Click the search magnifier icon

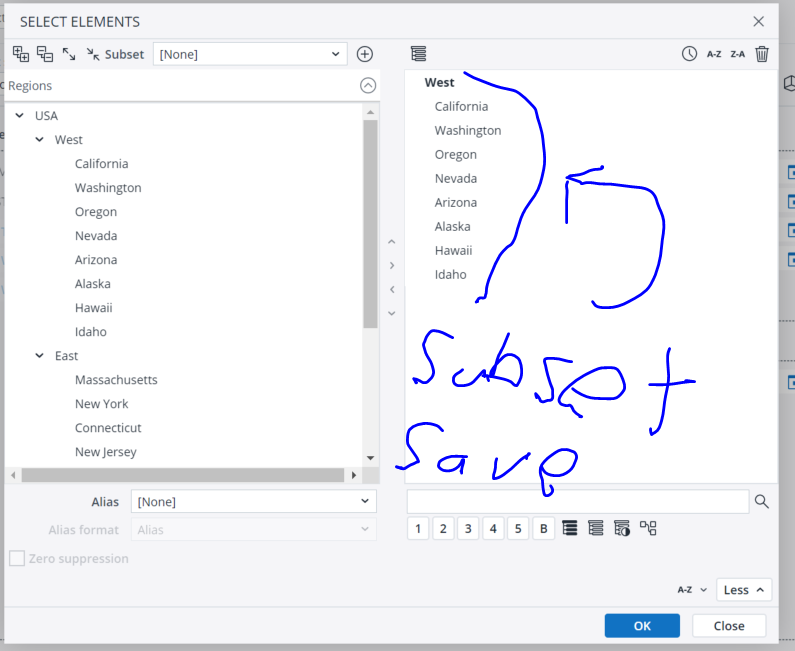762,502
